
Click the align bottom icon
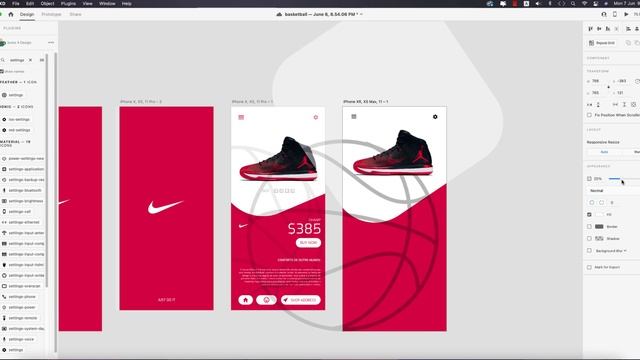[x=608, y=29]
